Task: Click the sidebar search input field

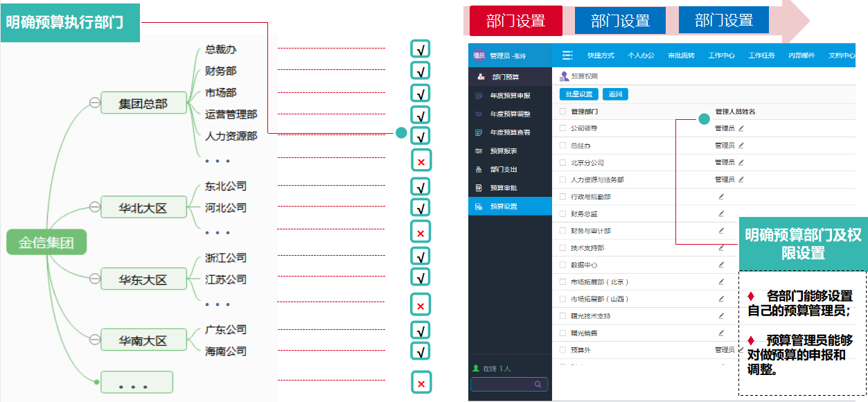Action: 502,384
